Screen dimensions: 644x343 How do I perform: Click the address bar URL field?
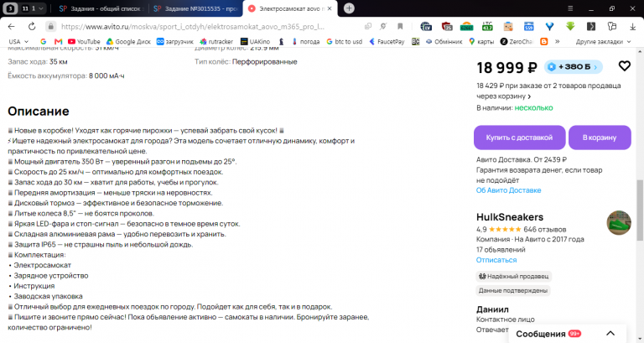click(x=193, y=26)
